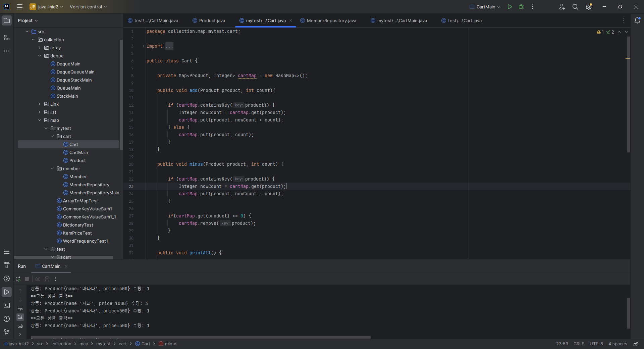Close the CartMain run tab
644x349 pixels.
click(x=66, y=266)
